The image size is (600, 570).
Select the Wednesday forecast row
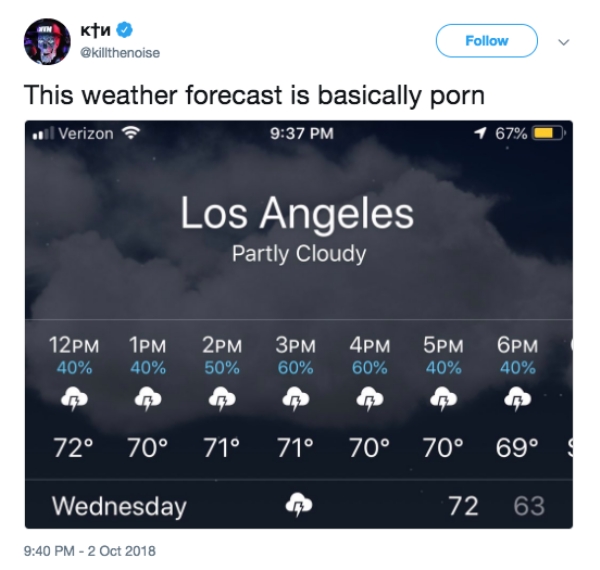298,505
